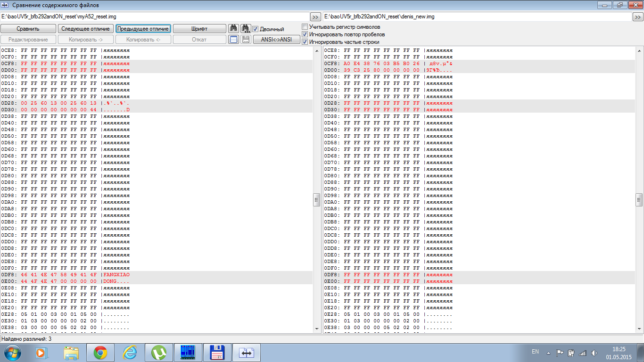Click the Следующее отличие button
Screen dimensions: 644x362
86,29
